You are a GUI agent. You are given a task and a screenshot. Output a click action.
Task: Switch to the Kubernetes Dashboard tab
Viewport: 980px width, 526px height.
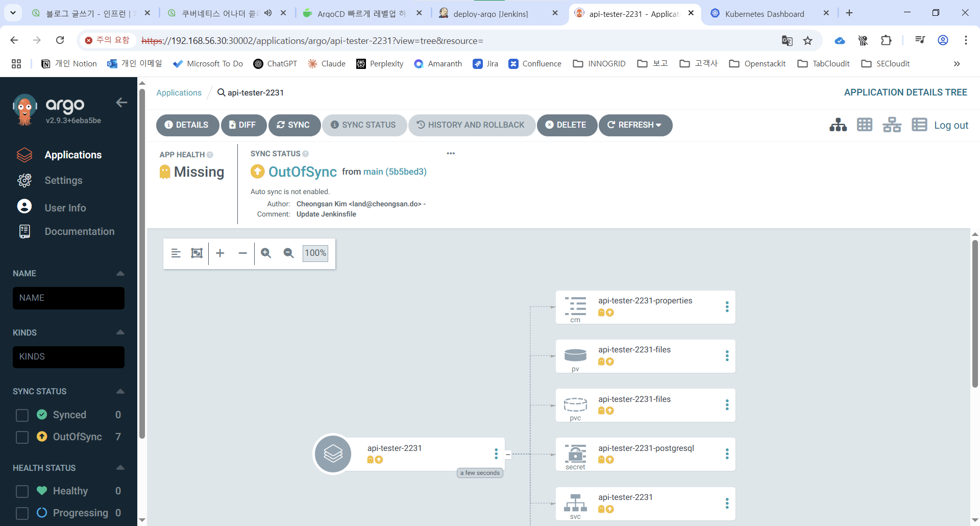coord(764,13)
